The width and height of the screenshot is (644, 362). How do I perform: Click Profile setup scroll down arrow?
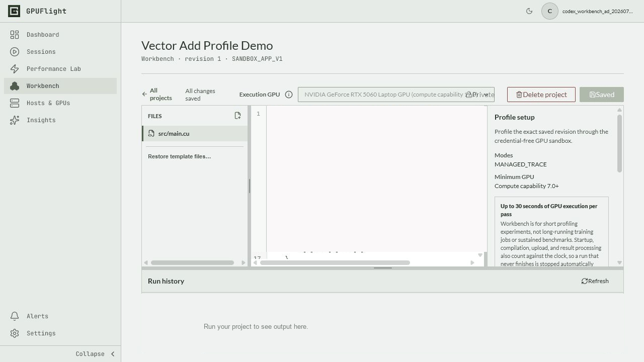point(619,263)
